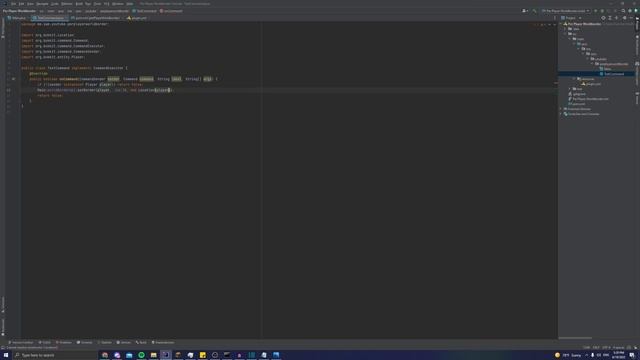
Task: Switch to the Main.java editor tab
Action: pyautogui.click(x=18, y=18)
